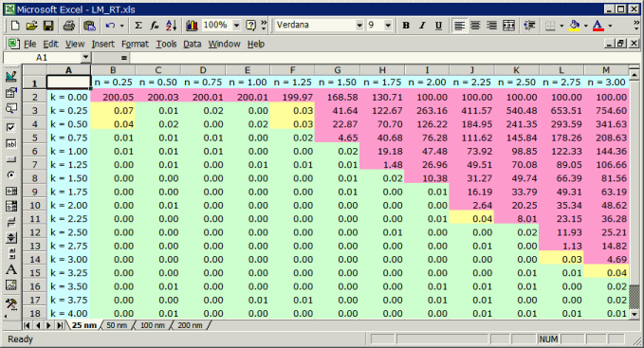
Task: Go to first sheet tab button
Action: tap(28, 325)
